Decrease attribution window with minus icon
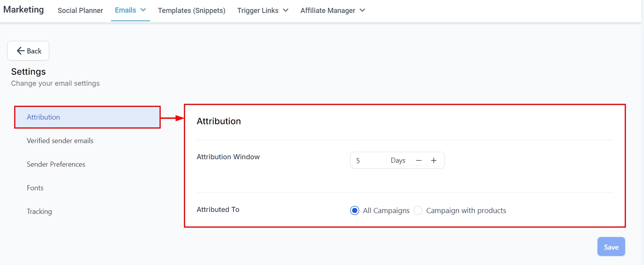Viewport: 644px width, 265px height. tap(419, 160)
